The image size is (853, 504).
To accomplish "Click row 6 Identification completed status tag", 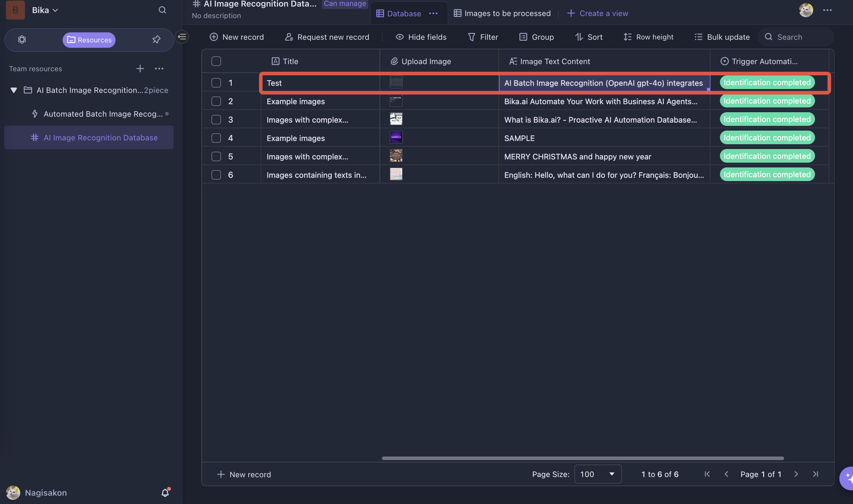I will click(767, 174).
